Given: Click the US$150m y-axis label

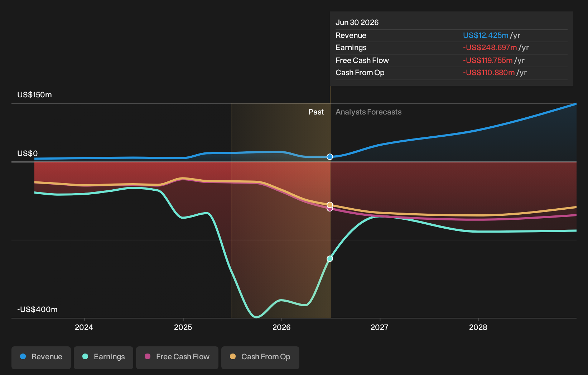Looking at the screenshot, I should (x=34, y=95).
